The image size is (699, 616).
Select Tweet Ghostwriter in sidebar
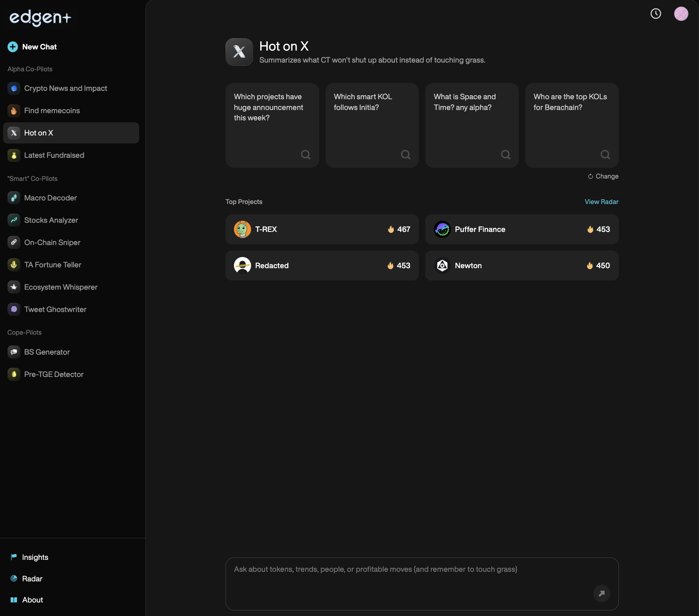tap(55, 310)
